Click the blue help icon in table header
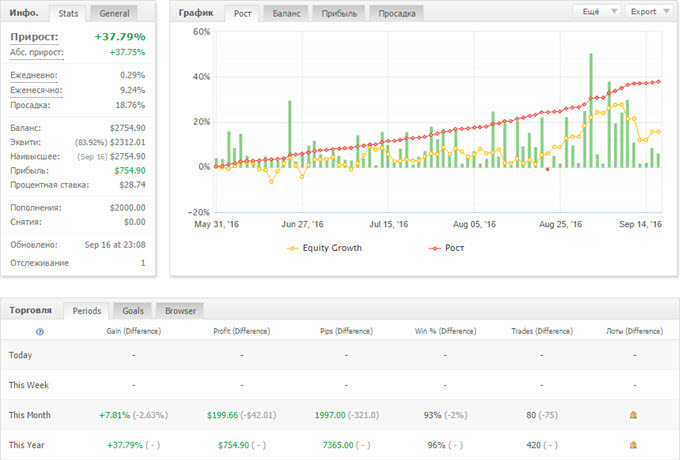Screen dimensions: 680x460 point(40,332)
